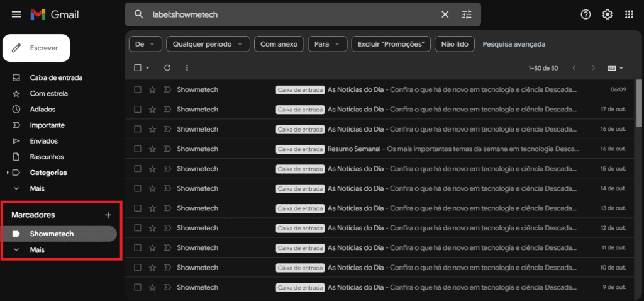Click the Refresh icon
This screenshot has height=301, width=644.
pyautogui.click(x=167, y=68)
